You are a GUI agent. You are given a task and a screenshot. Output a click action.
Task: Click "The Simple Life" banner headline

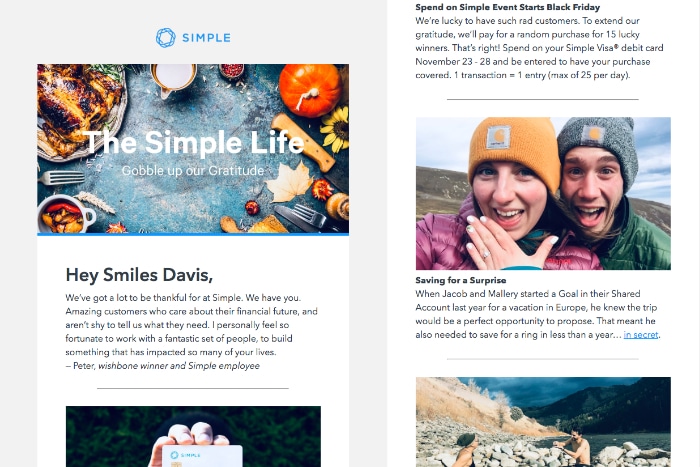193,143
